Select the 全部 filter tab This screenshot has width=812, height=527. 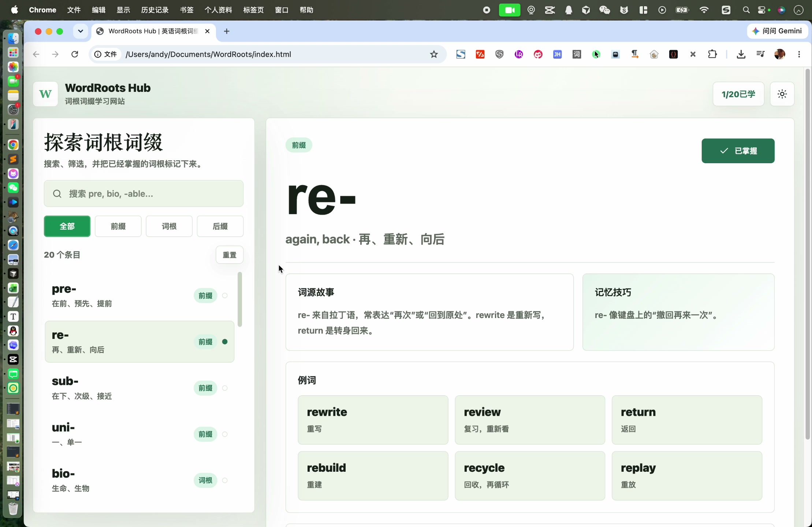67,226
